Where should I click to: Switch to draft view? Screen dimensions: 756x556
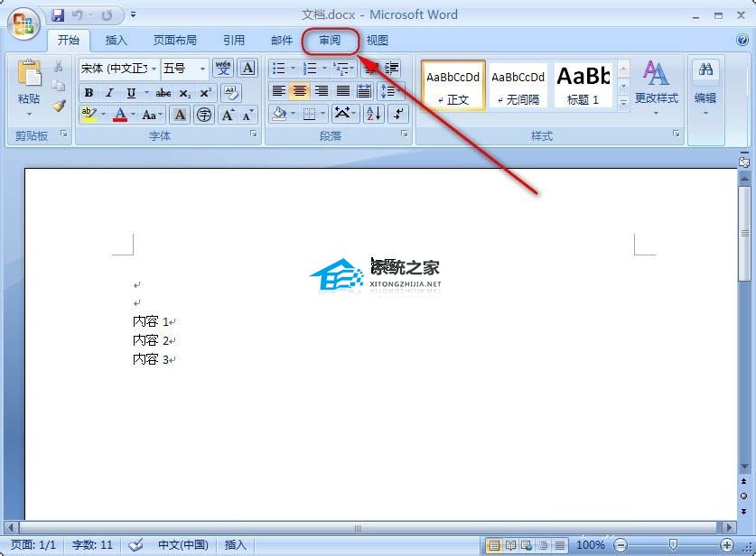point(559,545)
